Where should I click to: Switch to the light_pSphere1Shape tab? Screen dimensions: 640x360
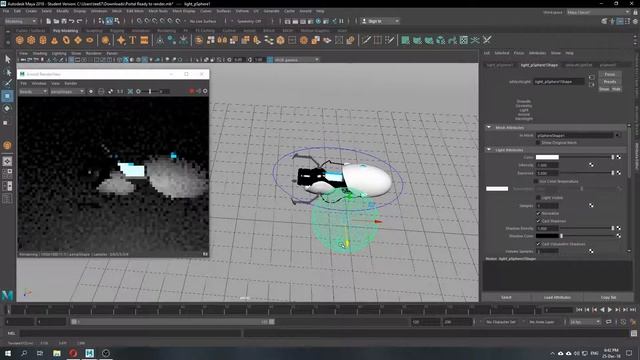click(539, 65)
